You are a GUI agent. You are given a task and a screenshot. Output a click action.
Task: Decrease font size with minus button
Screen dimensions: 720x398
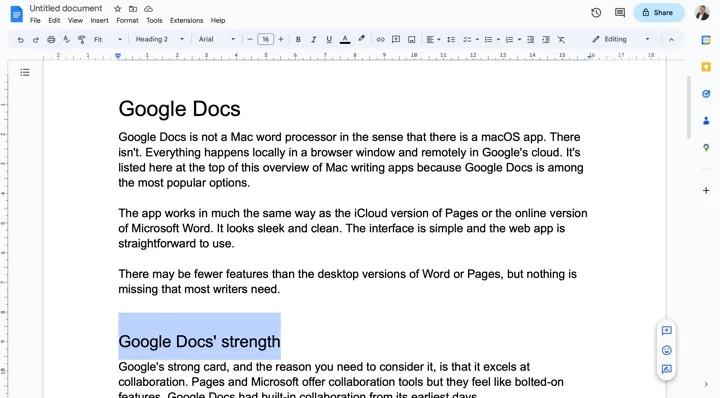[x=250, y=39]
